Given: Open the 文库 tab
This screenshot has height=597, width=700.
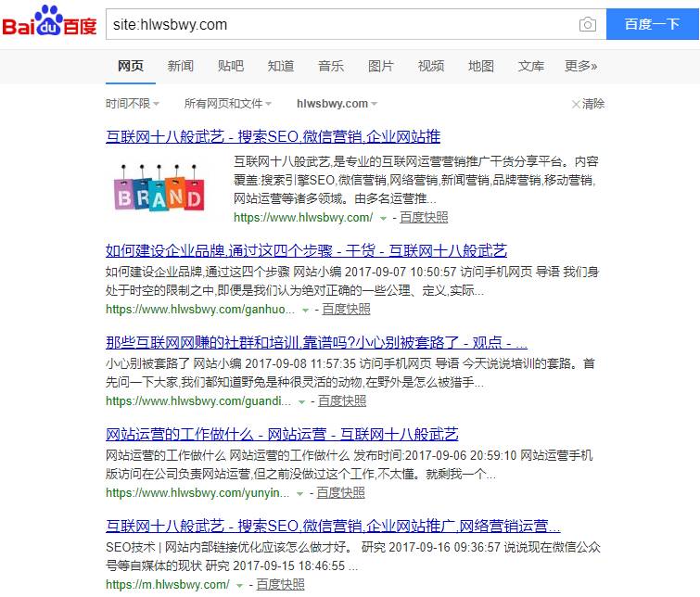Looking at the screenshot, I should (531, 66).
